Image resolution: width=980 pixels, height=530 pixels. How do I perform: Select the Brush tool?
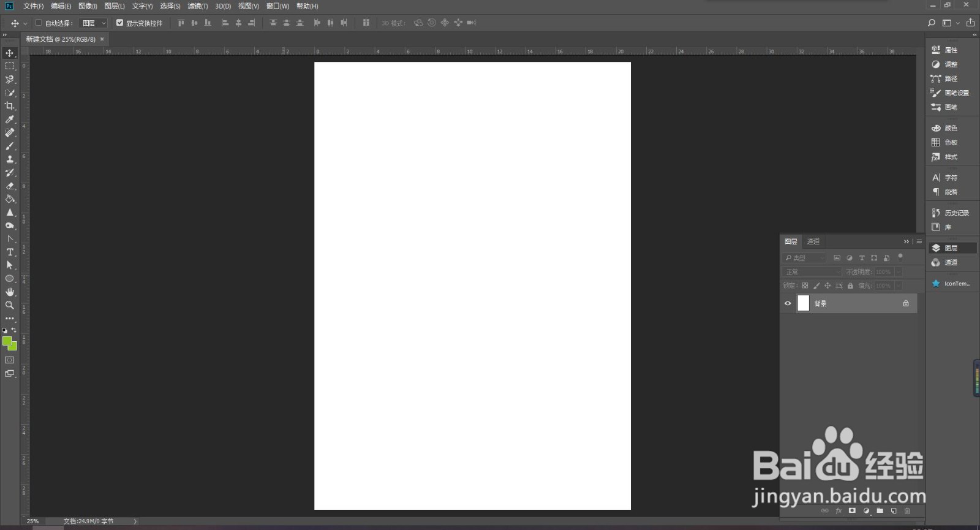point(10,146)
